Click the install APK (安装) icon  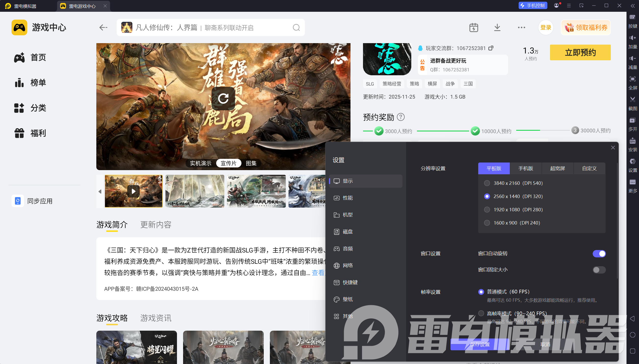(x=632, y=141)
